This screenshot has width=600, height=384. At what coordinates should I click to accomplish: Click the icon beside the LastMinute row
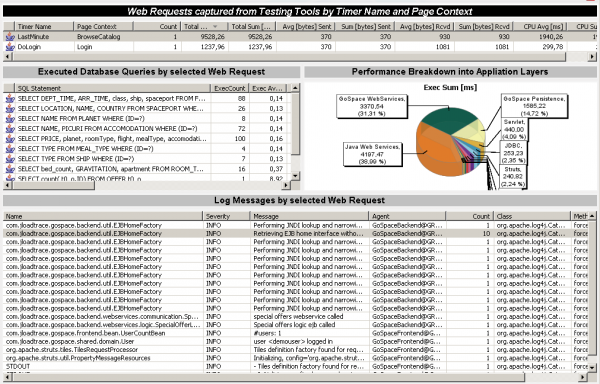click(9, 37)
